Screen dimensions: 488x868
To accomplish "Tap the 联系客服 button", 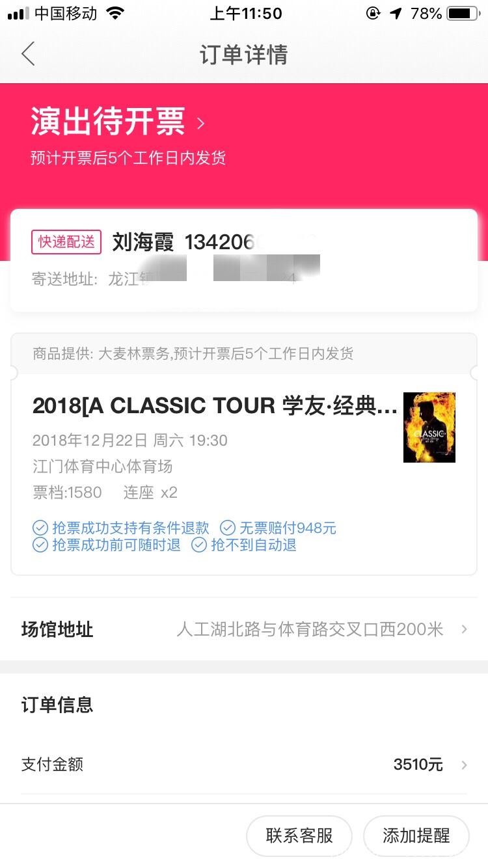I will (x=299, y=836).
